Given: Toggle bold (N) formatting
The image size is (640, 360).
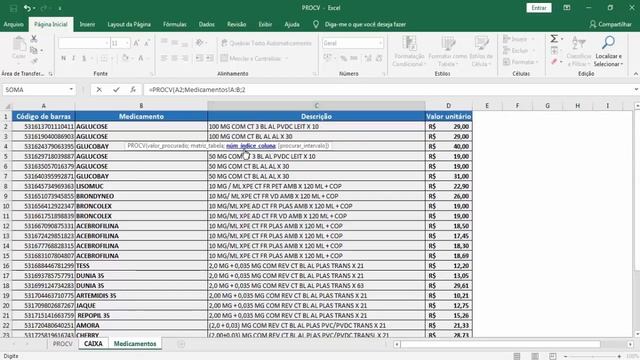Looking at the screenshot, I should (63, 58).
